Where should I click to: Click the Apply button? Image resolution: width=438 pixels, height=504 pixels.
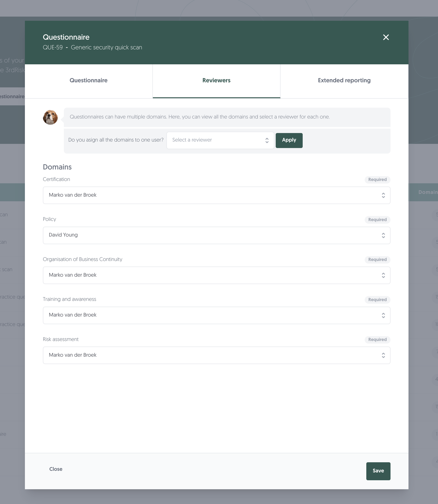[289, 140]
